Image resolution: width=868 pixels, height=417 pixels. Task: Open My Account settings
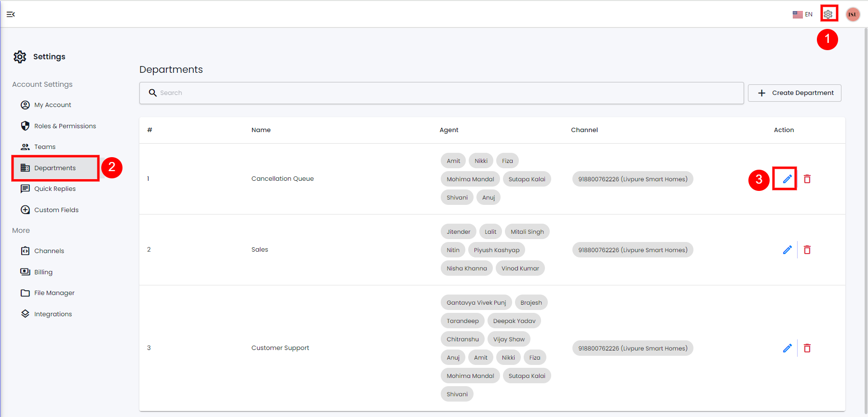[53, 105]
